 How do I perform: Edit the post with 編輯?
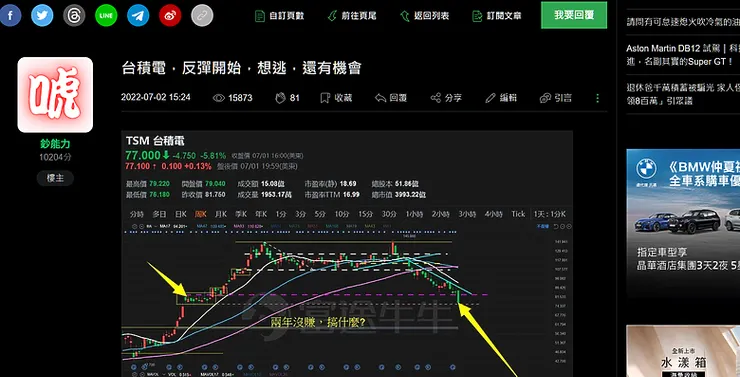[x=501, y=98]
